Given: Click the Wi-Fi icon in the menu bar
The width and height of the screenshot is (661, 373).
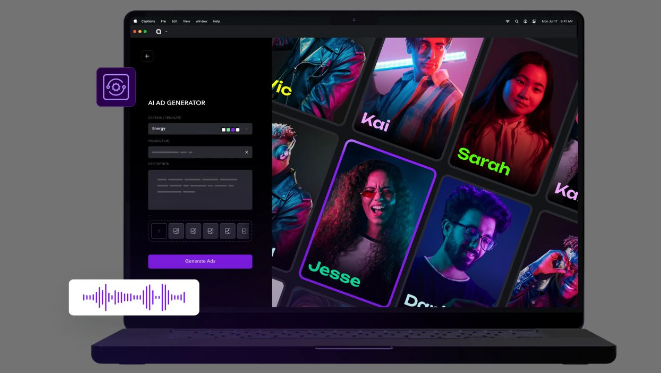Looking at the screenshot, I should (508, 21).
